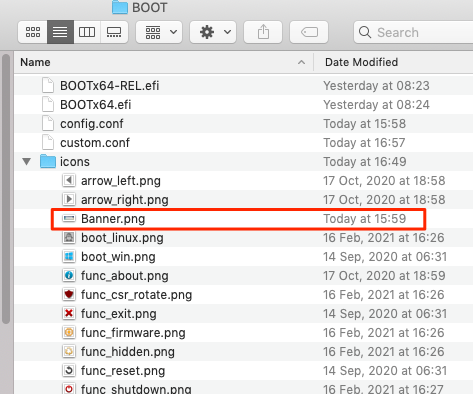Select the folder name icons
Screen dimensions: 473x394
[x=75, y=162]
